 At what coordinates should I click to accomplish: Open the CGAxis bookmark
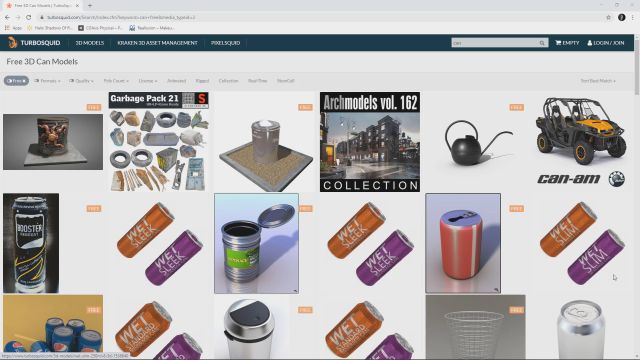[100, 28]
